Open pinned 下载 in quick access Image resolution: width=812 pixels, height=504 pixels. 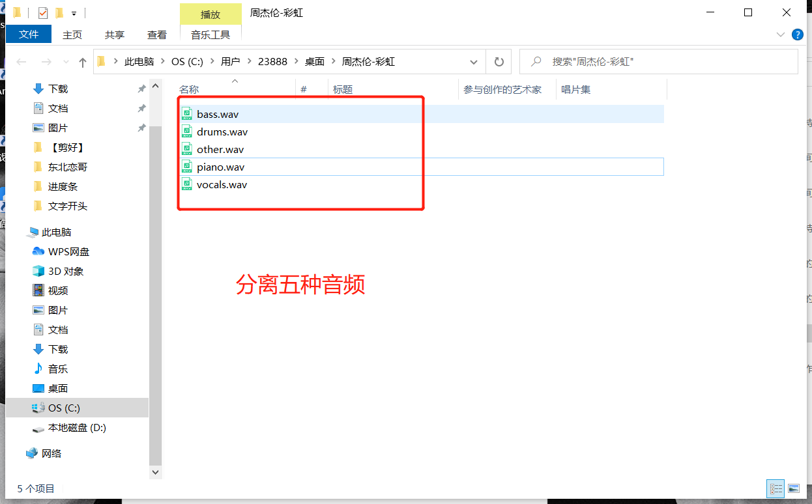tap(58, 89)
